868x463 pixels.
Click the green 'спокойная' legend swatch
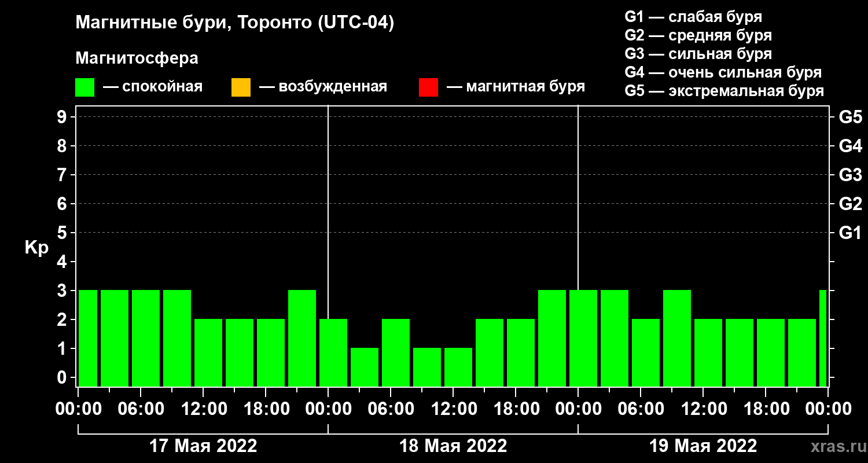coord(84,87)
